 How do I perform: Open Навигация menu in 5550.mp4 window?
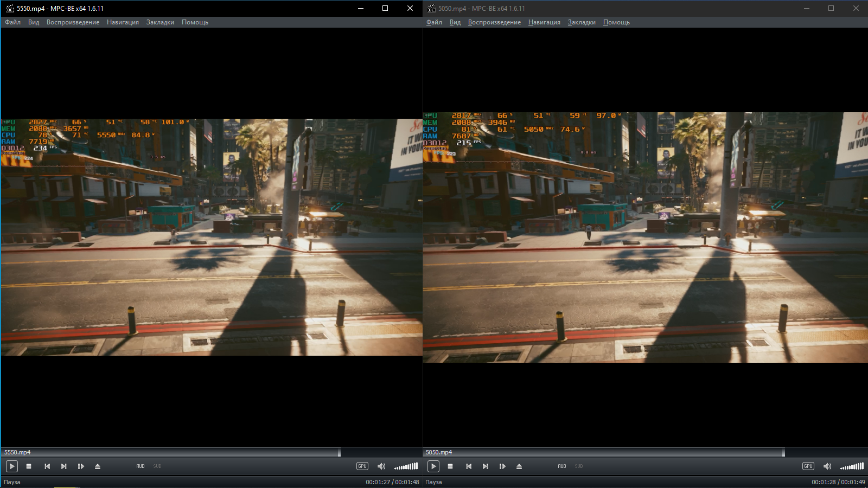point(123,22)
